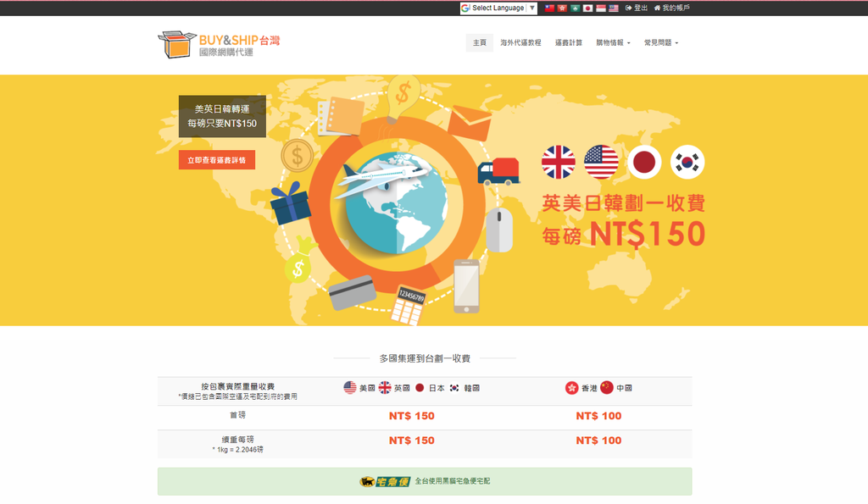Click the Hong Kong flag in top bar
Screen dimensions: 868x504
(562, 8)
